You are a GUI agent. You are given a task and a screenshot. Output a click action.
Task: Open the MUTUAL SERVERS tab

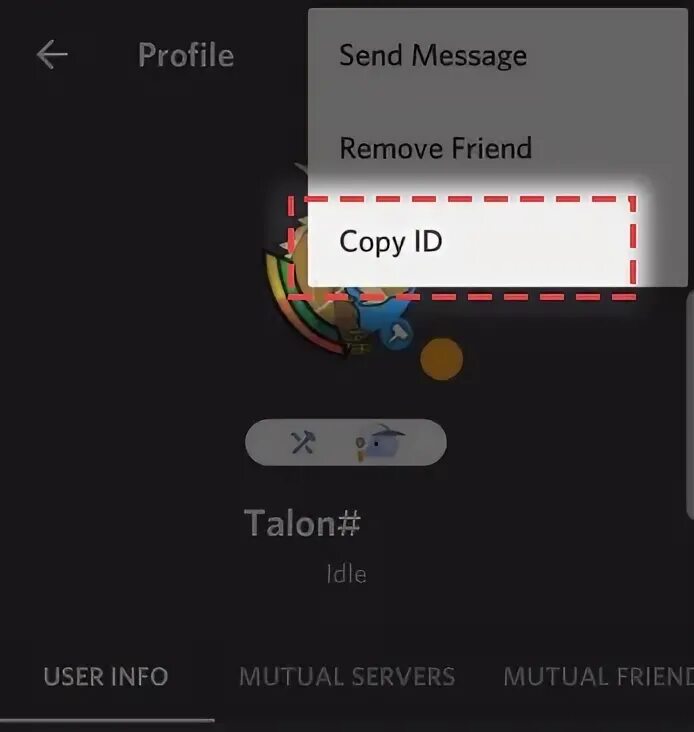347,676
